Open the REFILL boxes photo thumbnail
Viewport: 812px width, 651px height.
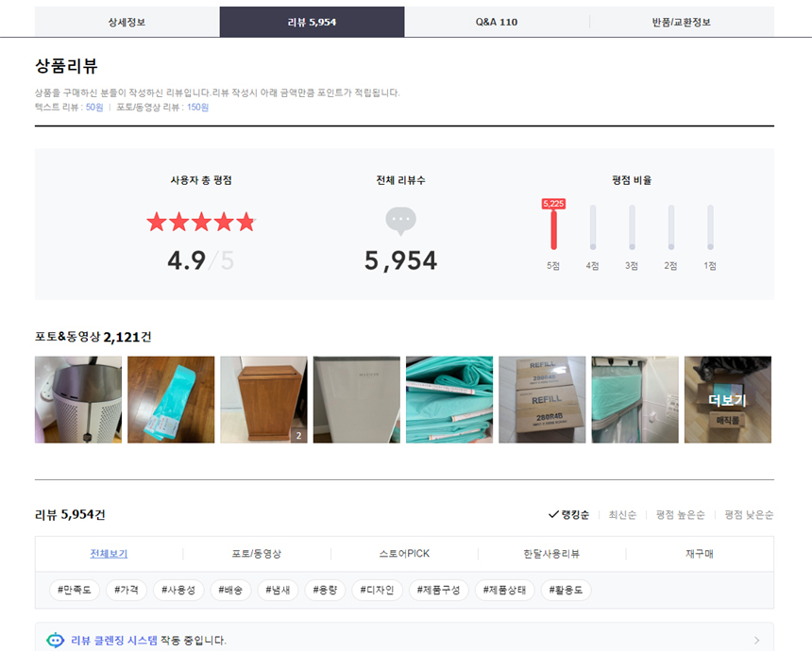pyautogui.click(x=542, y=400)
